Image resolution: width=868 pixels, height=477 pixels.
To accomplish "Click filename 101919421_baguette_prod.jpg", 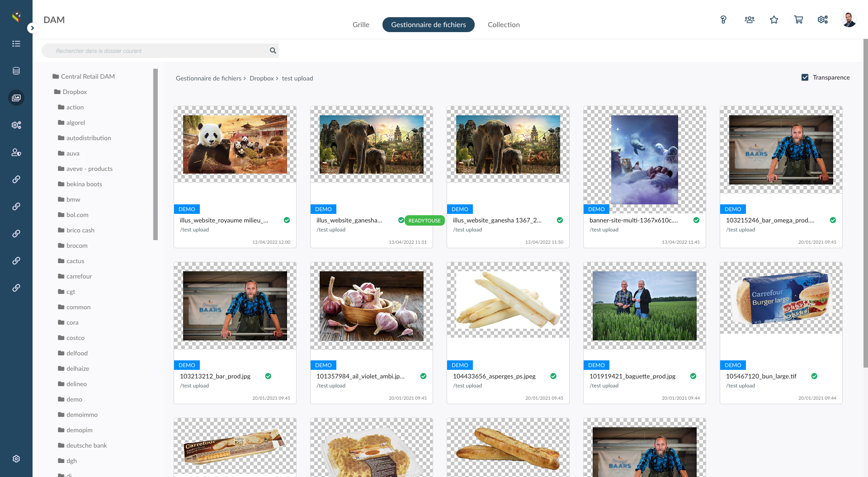I will click(632, 376).
